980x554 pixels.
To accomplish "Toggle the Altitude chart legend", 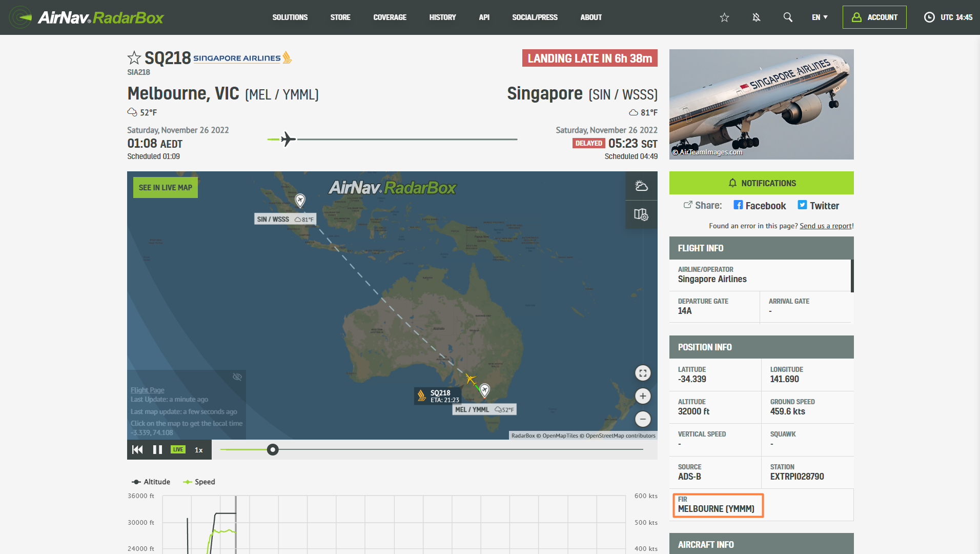I will click(x=151, y=482).
